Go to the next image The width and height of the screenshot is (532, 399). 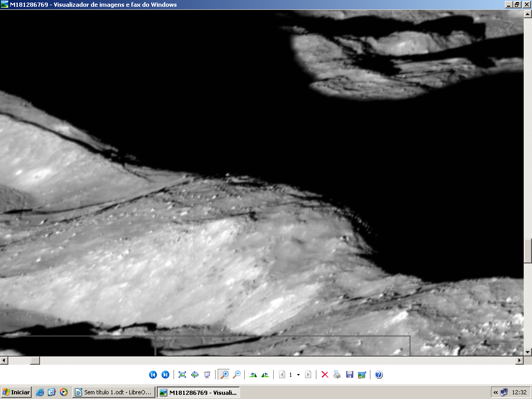point(165,375)
